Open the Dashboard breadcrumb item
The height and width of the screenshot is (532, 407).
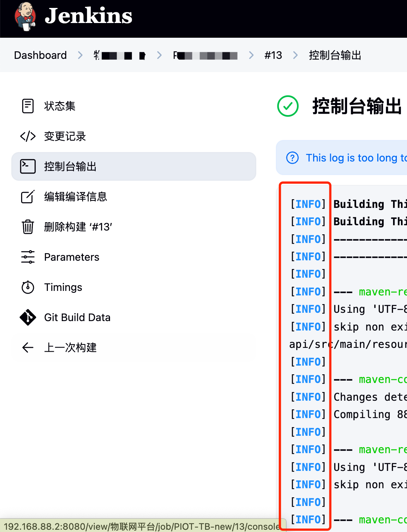40,55
